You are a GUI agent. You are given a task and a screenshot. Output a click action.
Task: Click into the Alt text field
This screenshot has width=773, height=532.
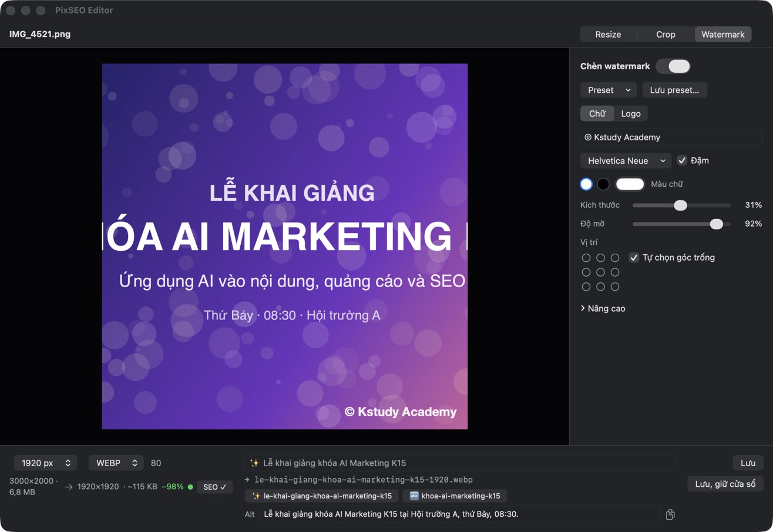[460, 514]
